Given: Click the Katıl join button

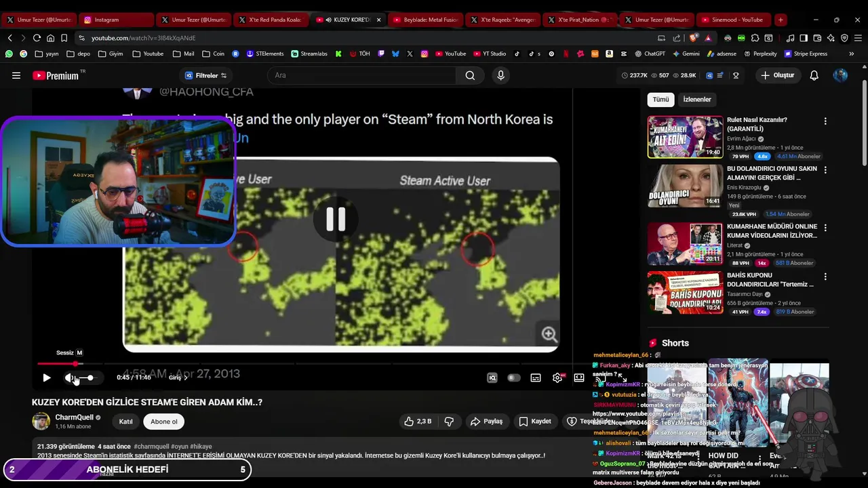Looking at the screenshot, I should (x=126, y=422).
